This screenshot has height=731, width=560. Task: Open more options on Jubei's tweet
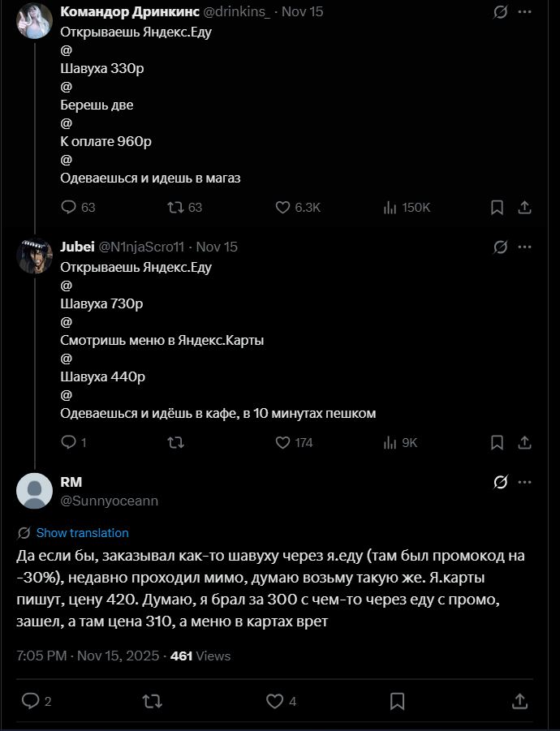tap(524, 247)
